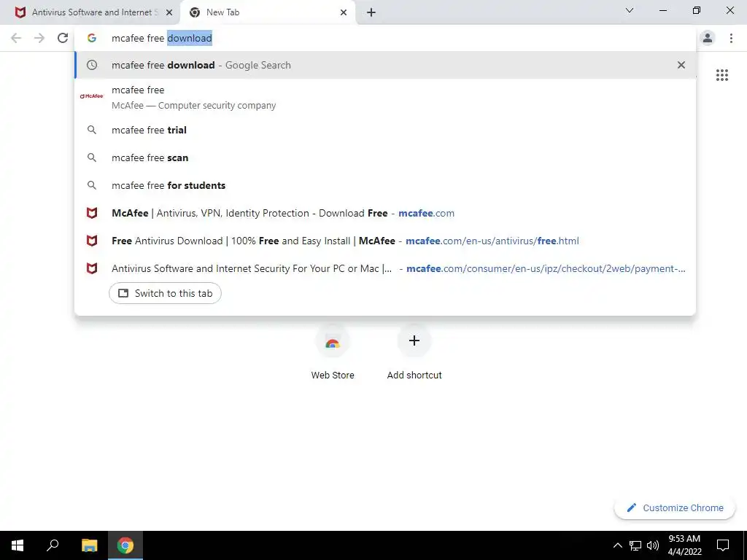Pick 'mcafee free for students' suggestion
This screenshot has width=747, height=560.
(x=385, y=185)
